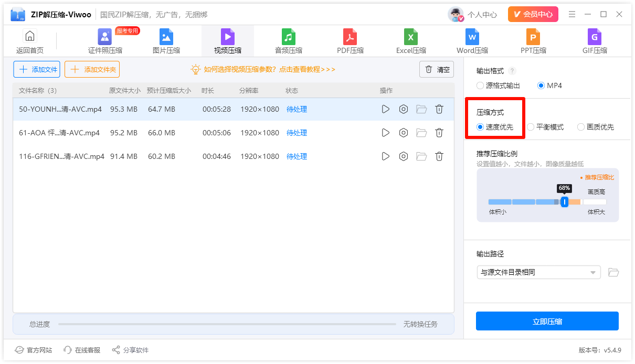Delete the 61-AOA file row
635x364 pixels.
click(439, 133)
